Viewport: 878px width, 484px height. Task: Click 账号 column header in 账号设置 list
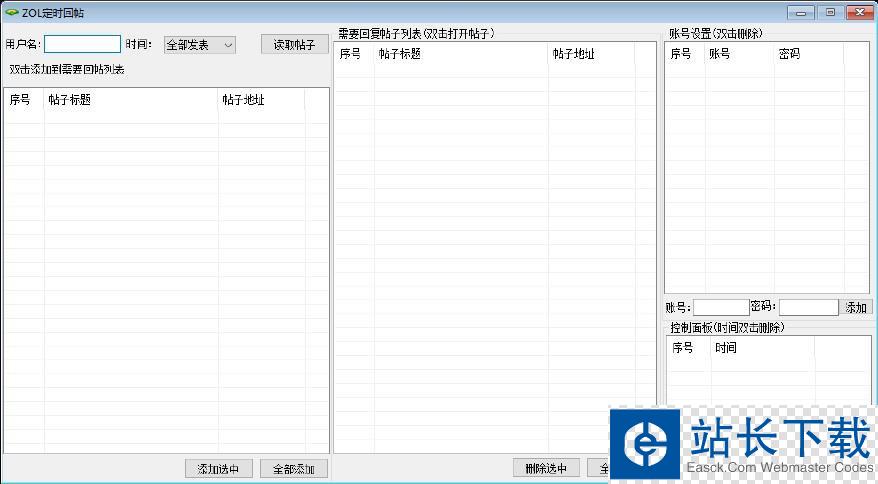coord(739,54)
